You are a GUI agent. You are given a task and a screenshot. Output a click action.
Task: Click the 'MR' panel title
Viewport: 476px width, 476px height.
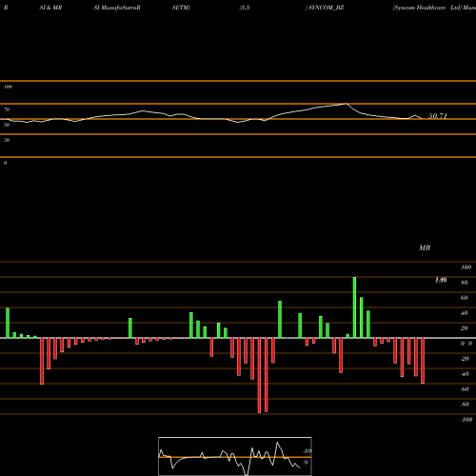tap(425, 248)
